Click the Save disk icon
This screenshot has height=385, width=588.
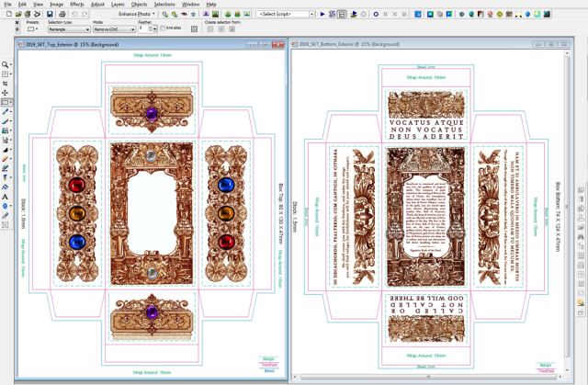click(x=50, y=15)
